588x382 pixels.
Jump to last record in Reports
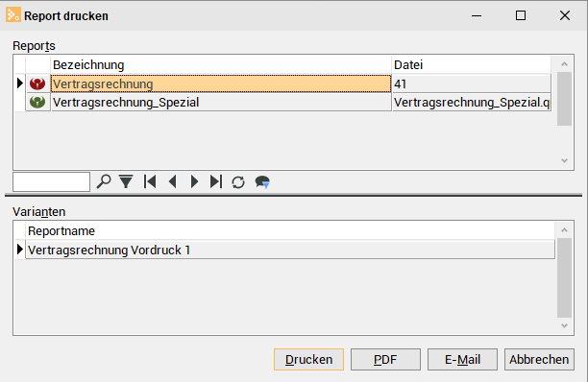click(216, 181)
